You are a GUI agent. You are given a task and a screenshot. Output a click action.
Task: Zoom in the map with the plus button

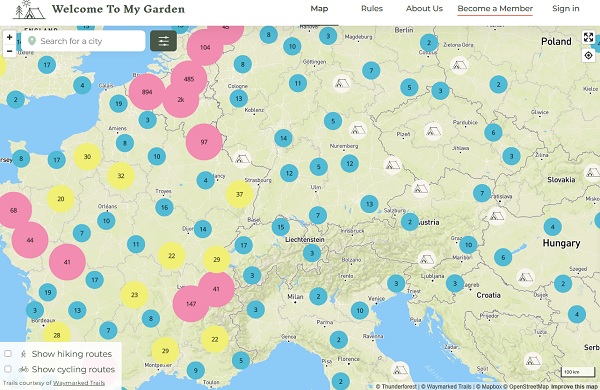point(10,38)
